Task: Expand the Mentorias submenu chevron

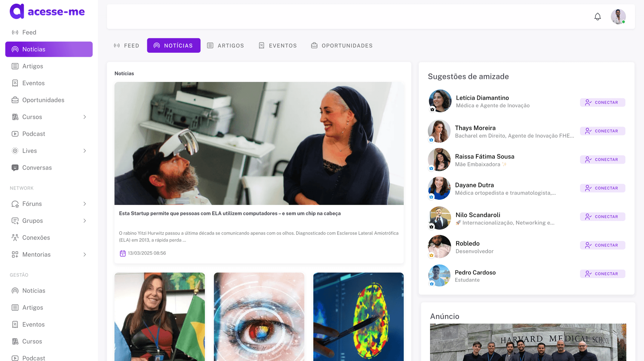Action: pyautogui.click(x=85, y=255)
